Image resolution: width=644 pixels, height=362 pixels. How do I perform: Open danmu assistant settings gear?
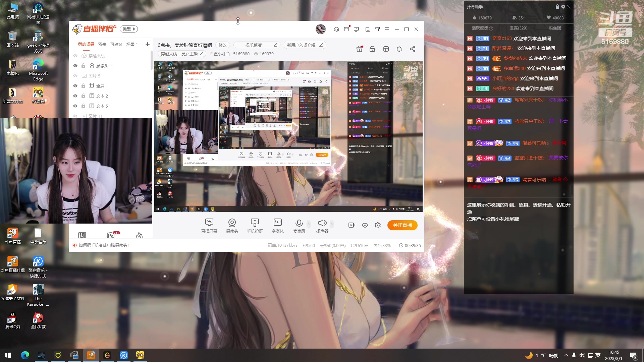point(563,7)
